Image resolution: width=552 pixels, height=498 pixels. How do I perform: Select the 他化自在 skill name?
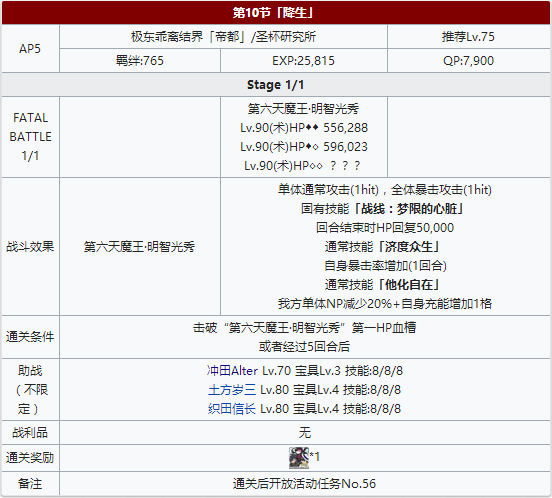coord(408,285)
